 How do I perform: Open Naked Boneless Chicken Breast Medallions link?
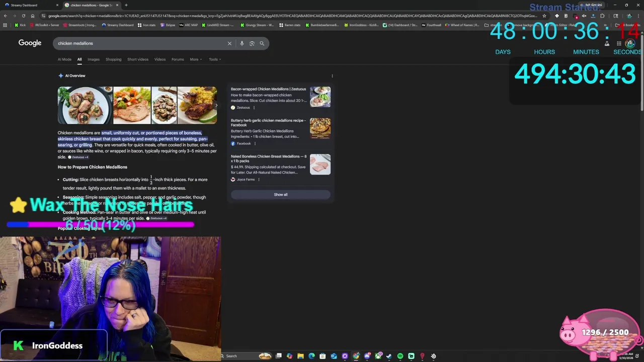(x=269, y=158)
